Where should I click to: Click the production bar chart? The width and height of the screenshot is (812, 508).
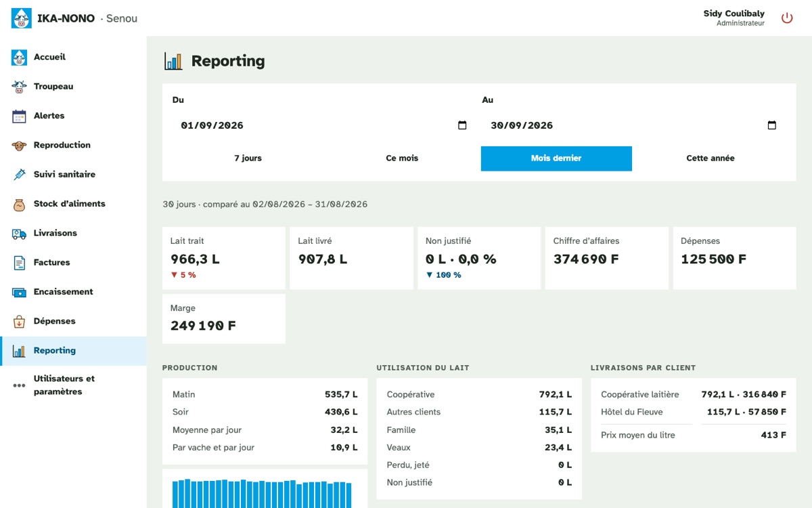pyautogui.click(x=263, y=493)
